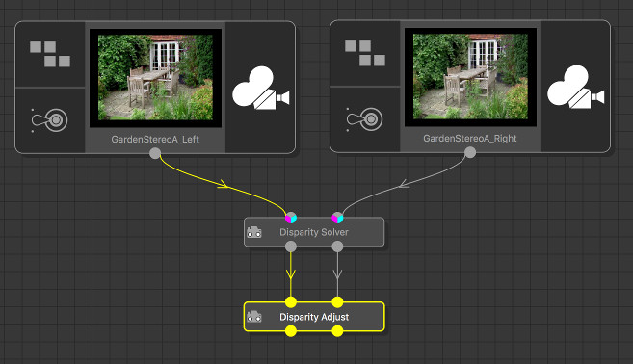Select the Disparity Adjust node
This screenshot has width=633, height=364.
coord(314,317)
